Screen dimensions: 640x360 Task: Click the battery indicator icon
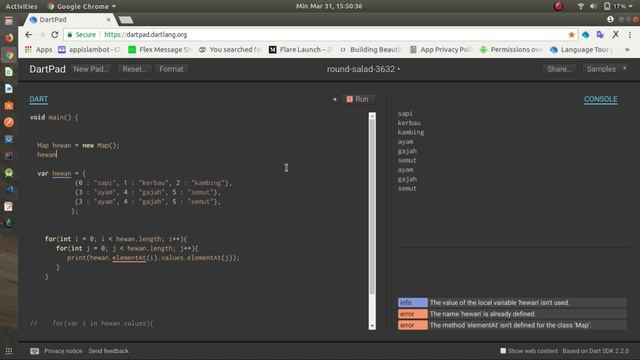pos(607,6)
